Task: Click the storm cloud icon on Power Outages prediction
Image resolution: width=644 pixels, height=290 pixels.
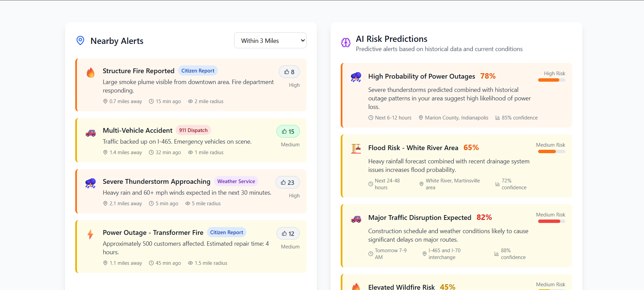Action: 356,77
